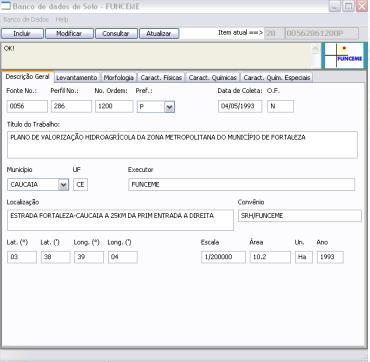Viewport: 370px width, 362px height.
Task: Click the Área field showing 10.2
Action: pos(270,257)
